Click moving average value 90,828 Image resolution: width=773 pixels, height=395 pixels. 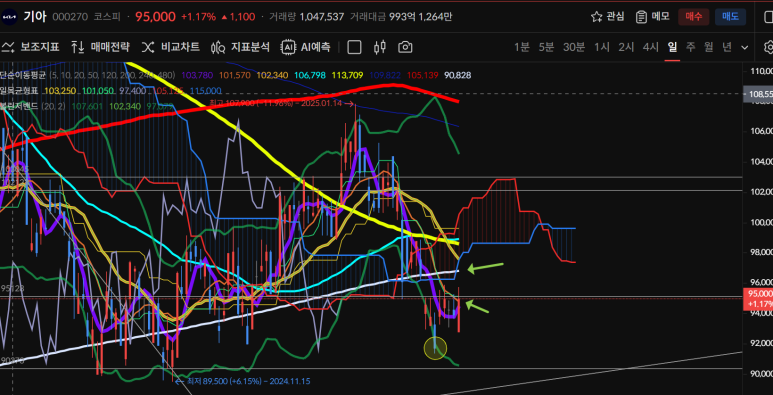pyautogui.click(x=457, y=75)
